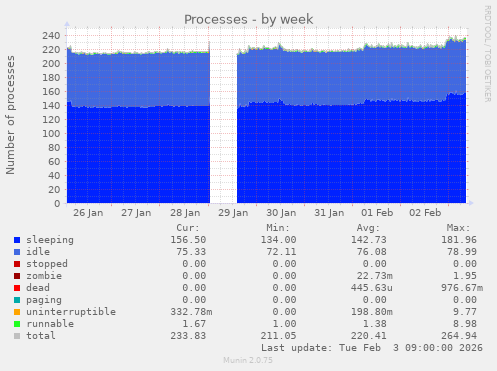497x371 pixels.
Task: Select the 'dead' legend label
Action: pyautogui.click(x=38, y=288)
